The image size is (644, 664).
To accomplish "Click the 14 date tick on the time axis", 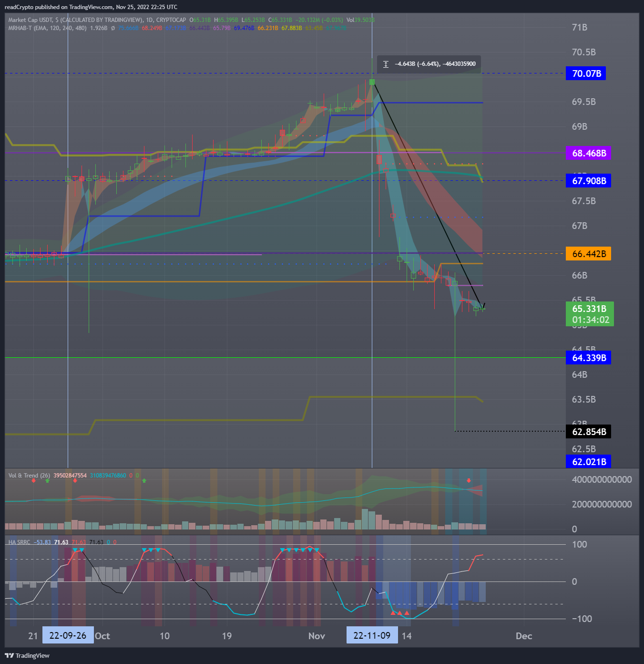I will 407,636.
